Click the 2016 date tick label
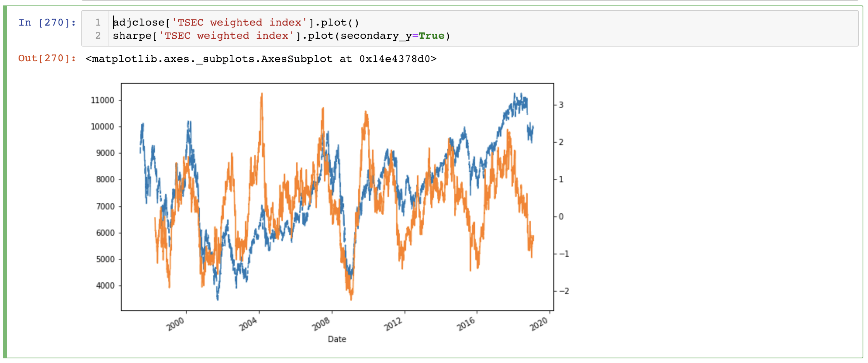This screenshot has width=868, height=363. (466, 323)
